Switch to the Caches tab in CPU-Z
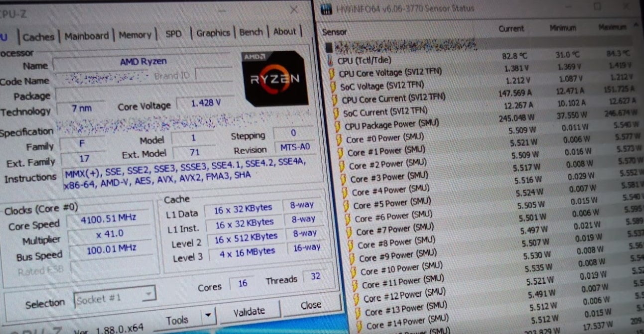Screen dimensions: 644x334 (38, 37)
